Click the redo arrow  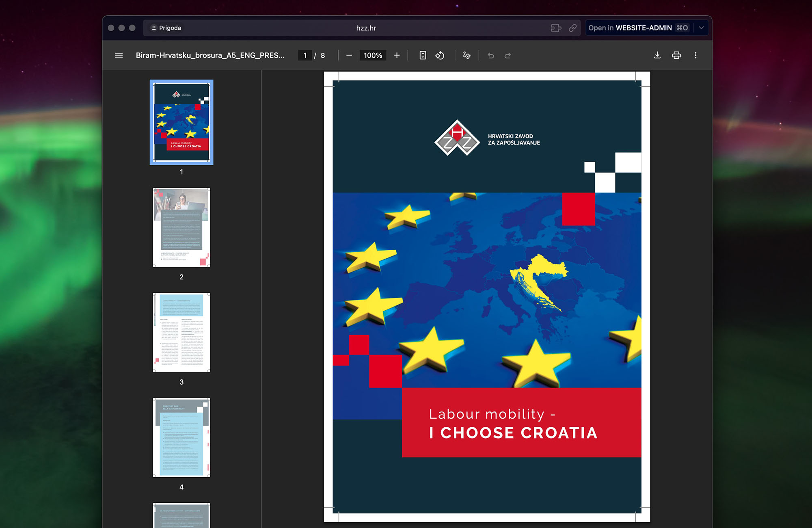tap(508, 55)
